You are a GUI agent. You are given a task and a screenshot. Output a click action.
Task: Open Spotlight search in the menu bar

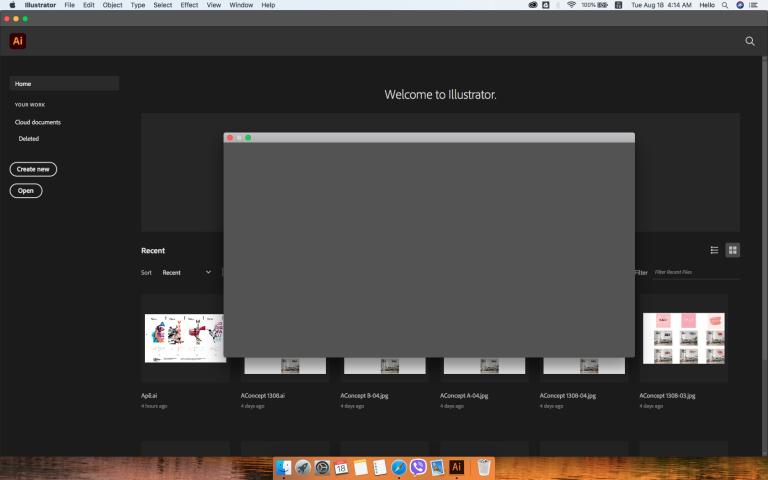coord(724,5)
